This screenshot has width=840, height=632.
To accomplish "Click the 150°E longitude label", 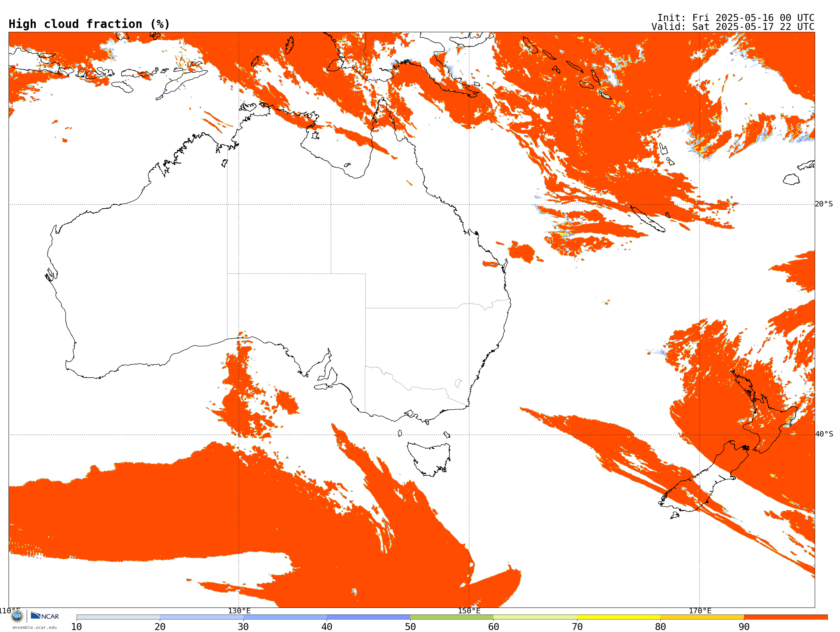I will point(469,611).
